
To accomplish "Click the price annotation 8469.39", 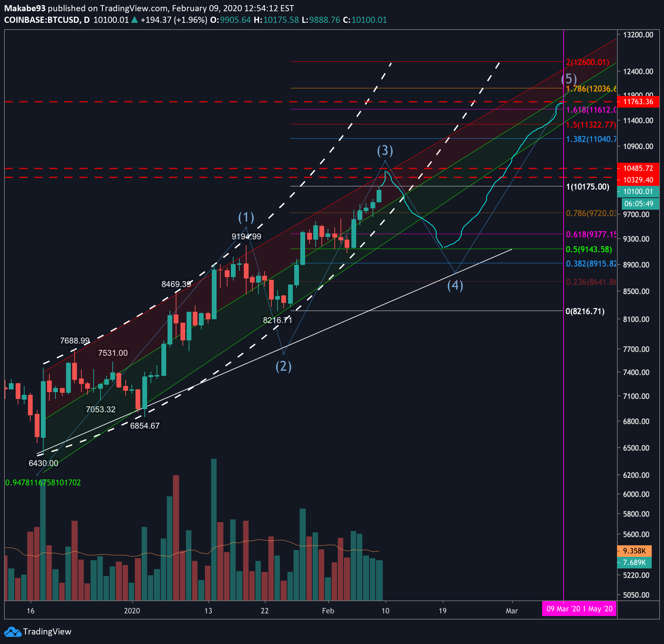I will 176,284.
